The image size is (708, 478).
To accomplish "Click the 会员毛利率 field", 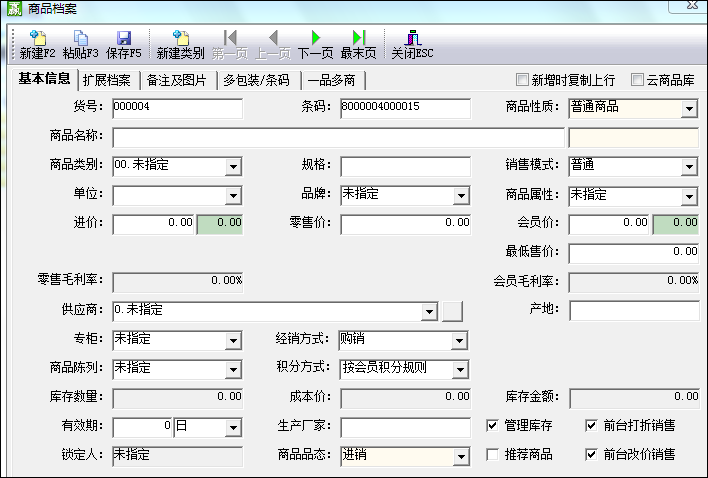I will (633, 283).
